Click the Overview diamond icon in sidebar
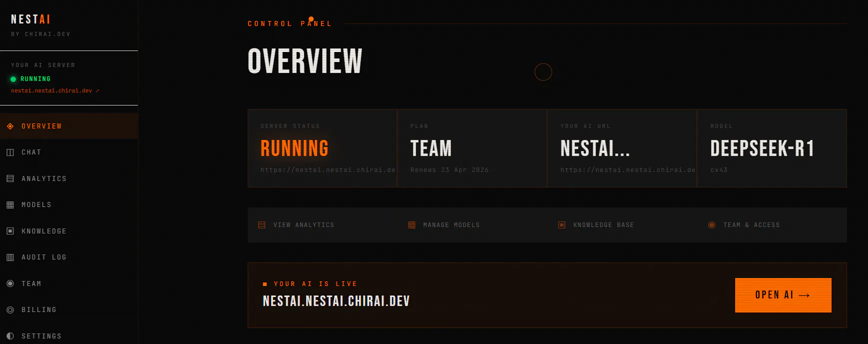 (10, 126)
